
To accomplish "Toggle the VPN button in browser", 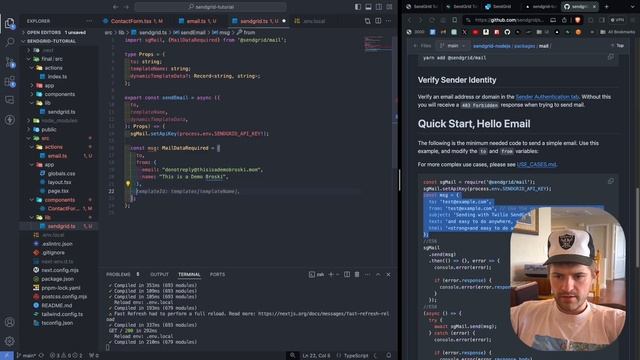I will point(617,20).
